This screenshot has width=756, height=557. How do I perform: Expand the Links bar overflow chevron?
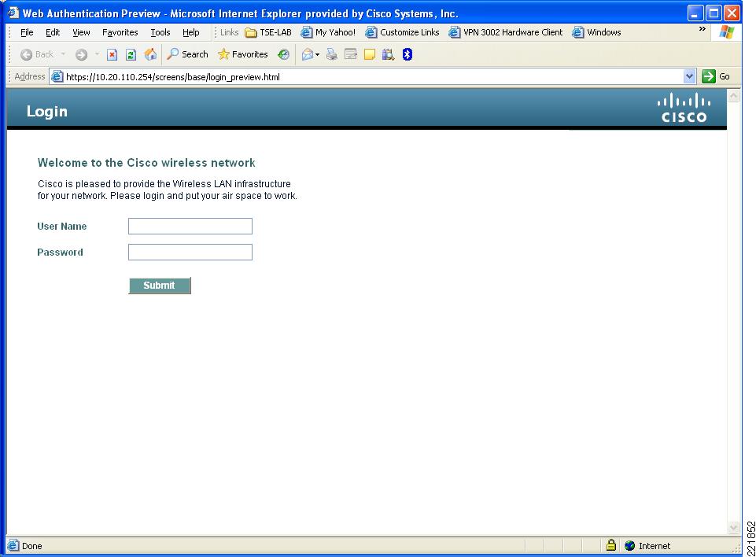(x=703, y=29)
